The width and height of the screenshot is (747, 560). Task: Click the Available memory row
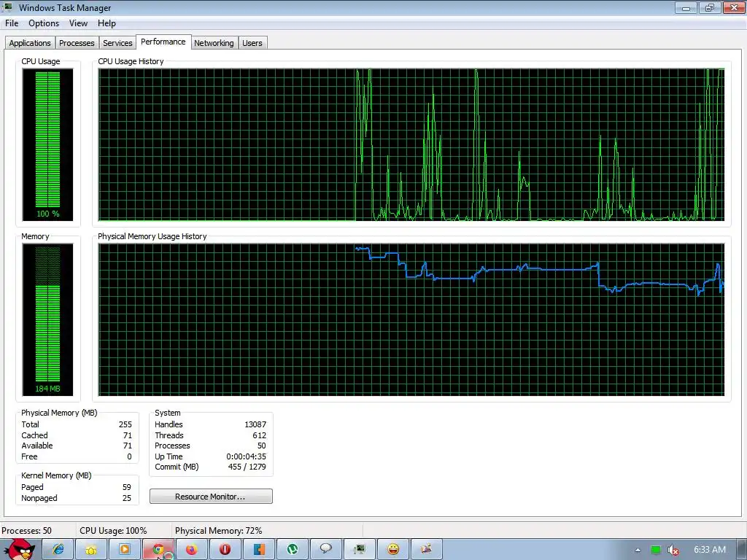(x=77, y=446)
